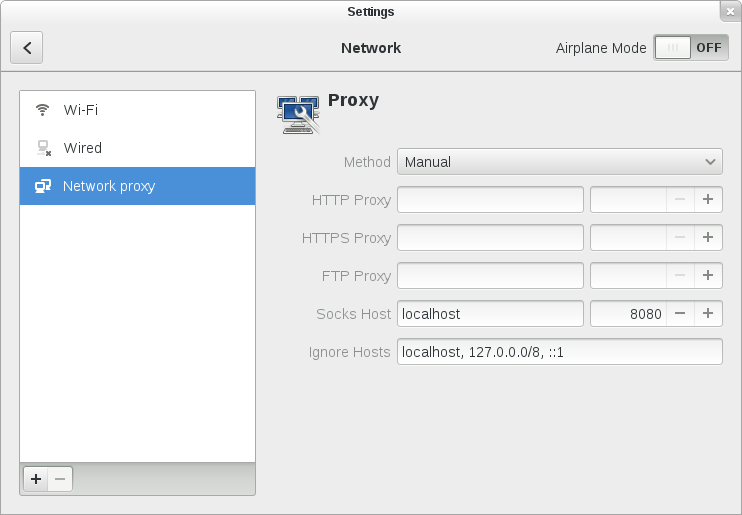Click the Socks Host localhost field
The height and width of the screenshot is (515, 742).
pyautogui.click(x=490, y=314)
